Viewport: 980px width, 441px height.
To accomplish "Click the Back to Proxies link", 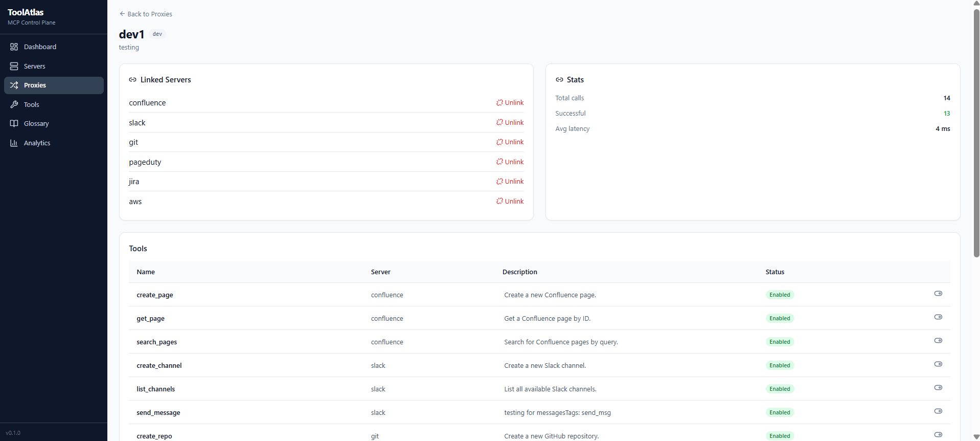I will (146, 14).
